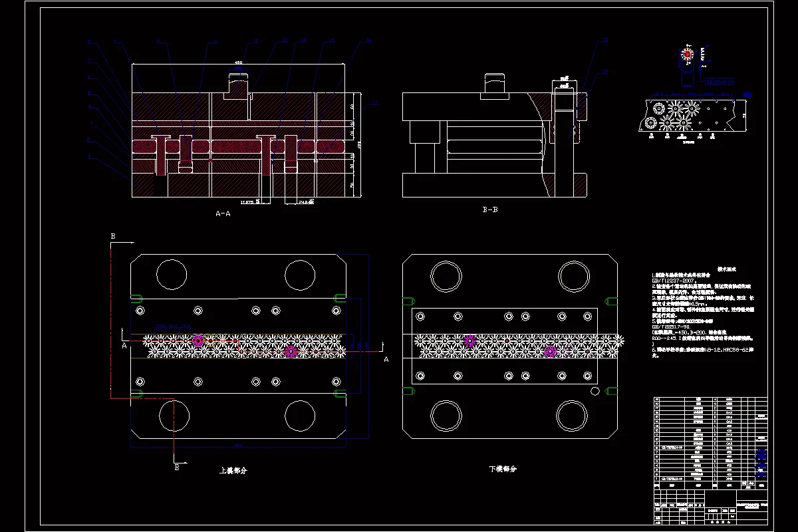
Task: Click right magenta punch marker in 下模部分 view
Action: point(550,351)
